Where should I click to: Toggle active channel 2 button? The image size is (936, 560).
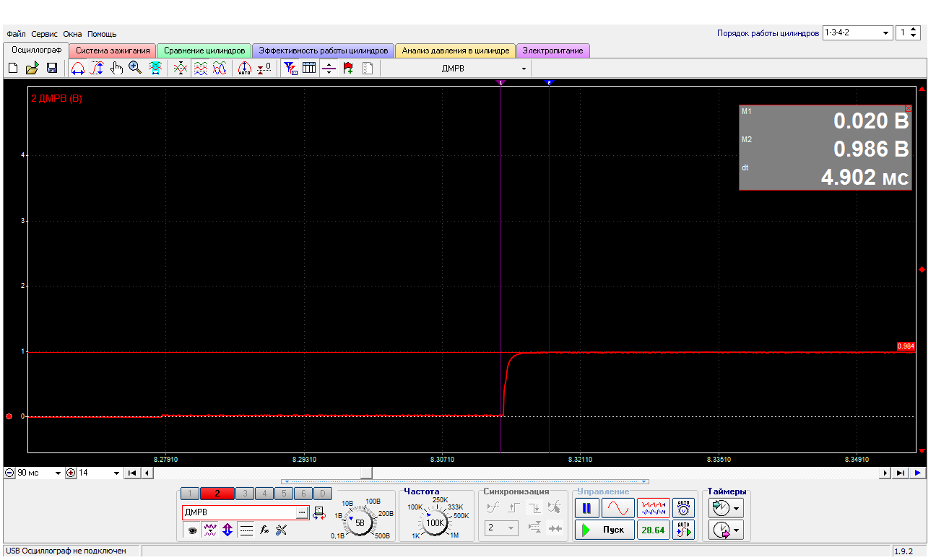click(x=217, y=494)
